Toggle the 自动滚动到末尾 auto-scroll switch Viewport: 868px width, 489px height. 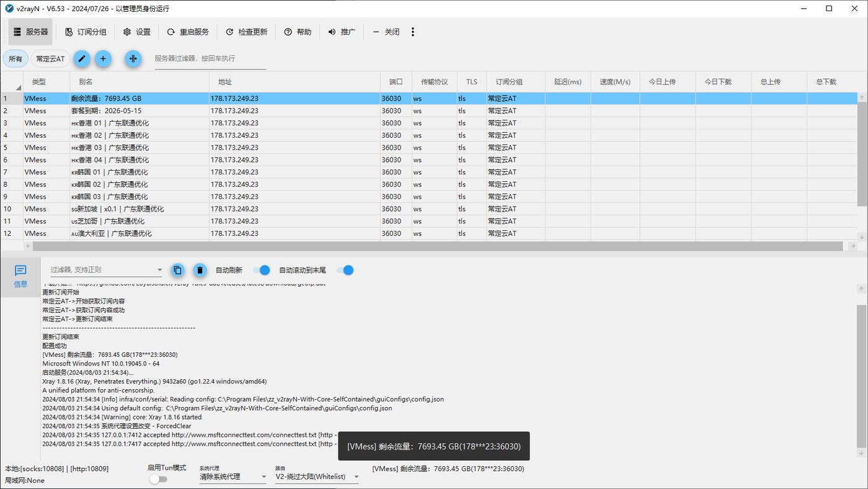click(x=345, y=270)
